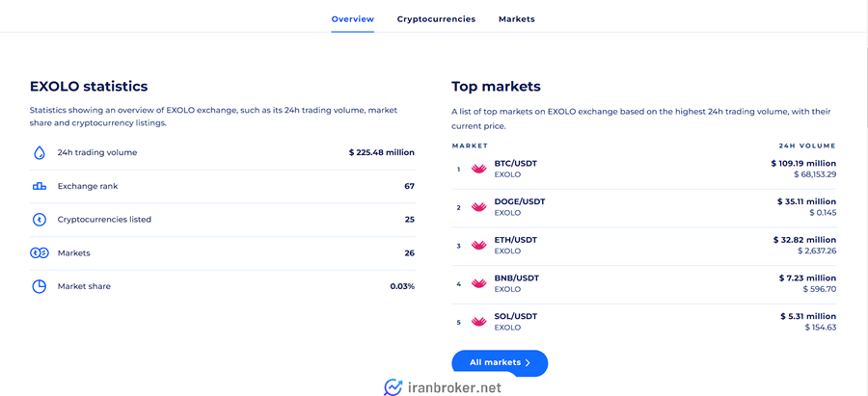Click the Market share value 0.03%

[402, 286]
